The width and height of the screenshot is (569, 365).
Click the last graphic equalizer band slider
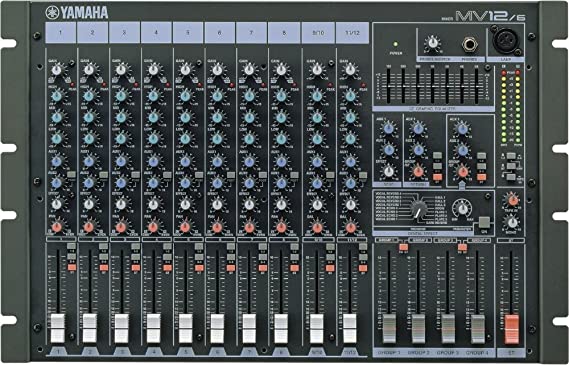(x=476, y=86)
